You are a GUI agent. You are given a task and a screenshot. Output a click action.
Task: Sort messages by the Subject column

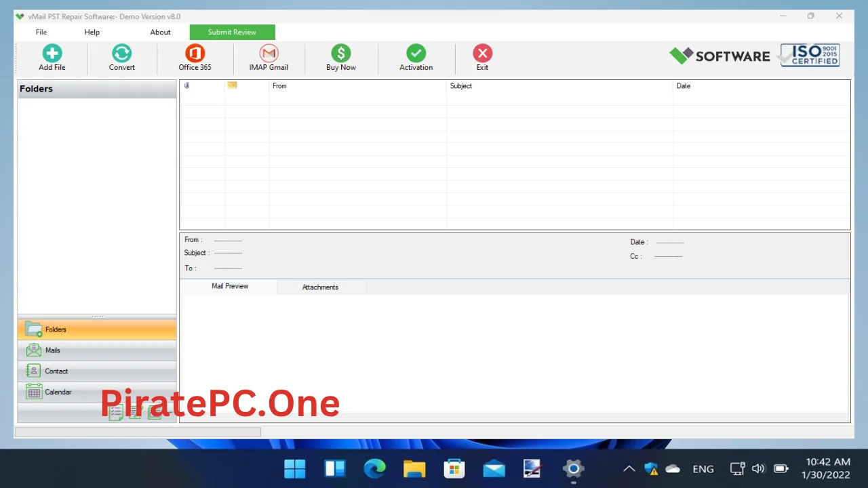(559, 86)
